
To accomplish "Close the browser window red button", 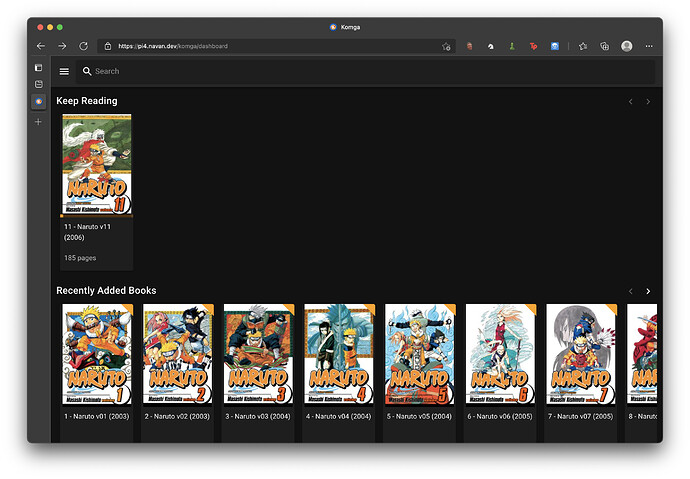I will 40,27.
